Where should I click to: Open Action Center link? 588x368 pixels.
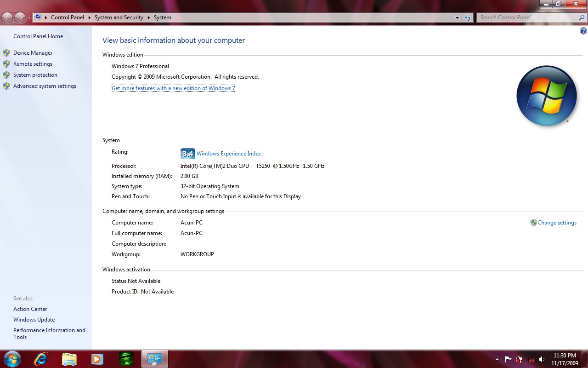tap(30, 309)
